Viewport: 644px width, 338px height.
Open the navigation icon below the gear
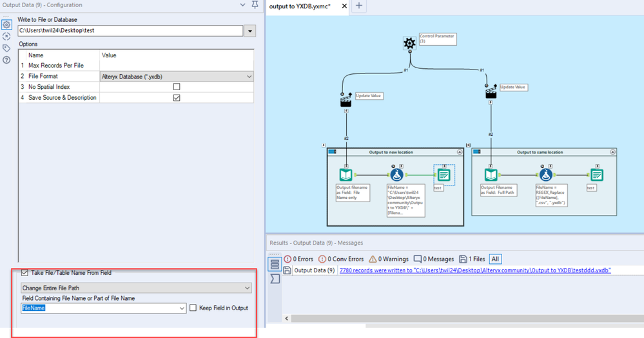6,37
